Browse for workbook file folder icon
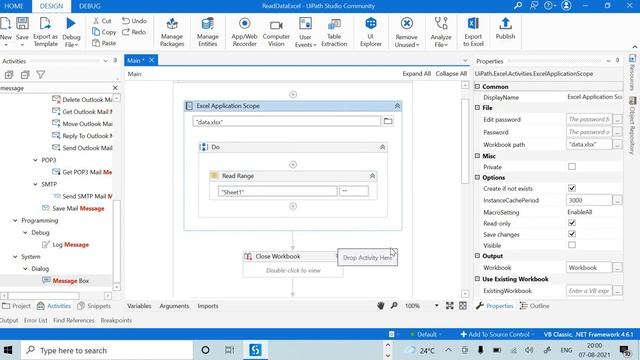The width and height of the screenshot is (640, 360). point(388,121)
